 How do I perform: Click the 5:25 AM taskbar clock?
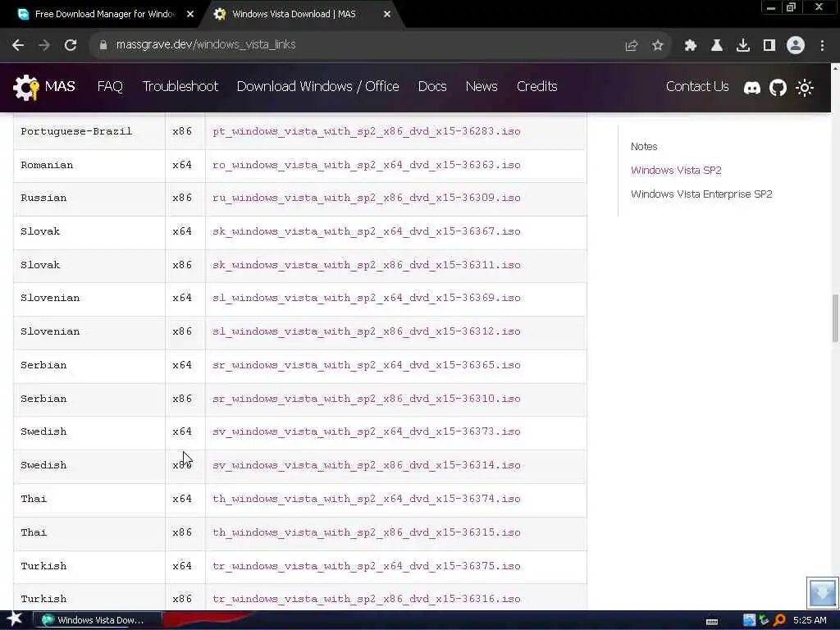point(810,620)
